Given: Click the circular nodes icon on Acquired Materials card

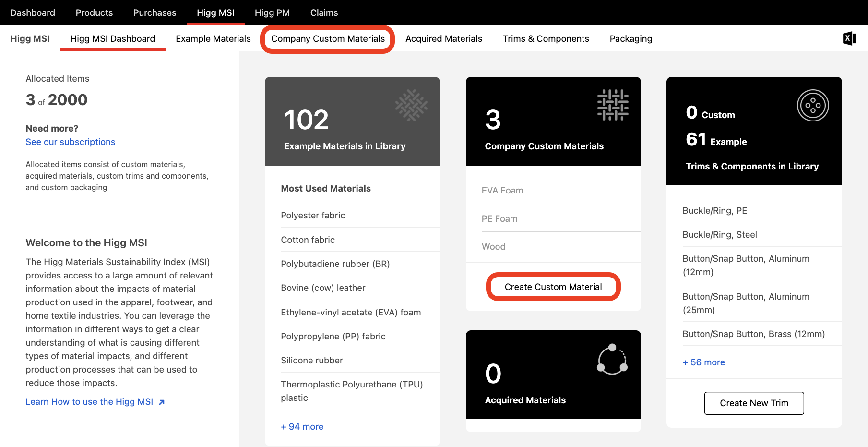Looking at the screenshot, I should [x=612, y=359].
